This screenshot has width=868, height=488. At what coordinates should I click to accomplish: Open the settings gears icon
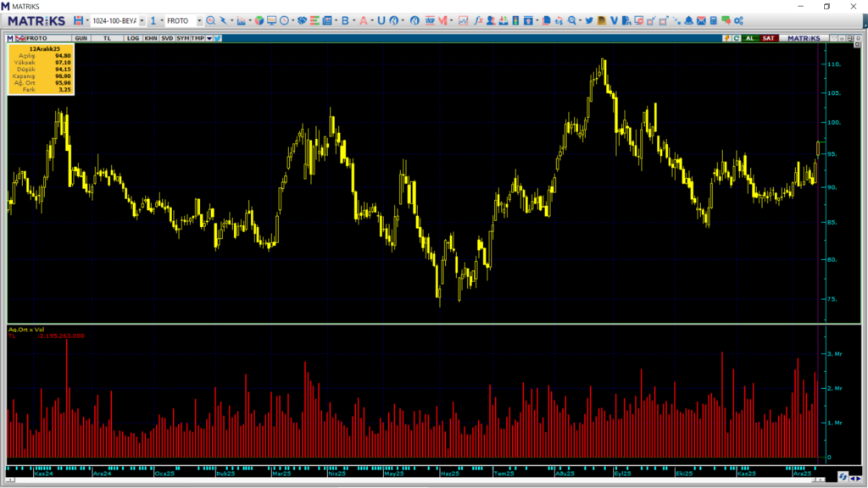tap(738, 20)
